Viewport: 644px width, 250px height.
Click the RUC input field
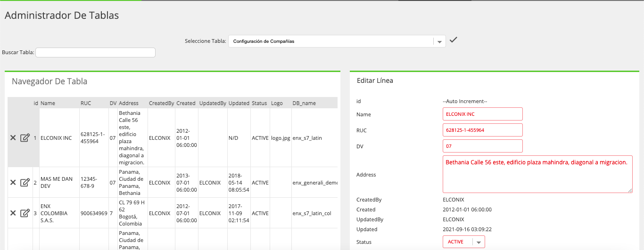click(483, 130)
